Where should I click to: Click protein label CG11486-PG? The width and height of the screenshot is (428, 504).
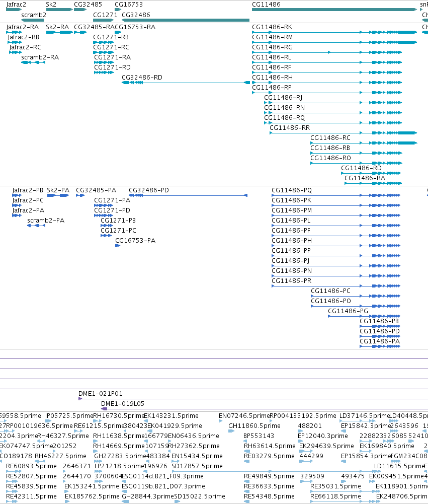348,311
